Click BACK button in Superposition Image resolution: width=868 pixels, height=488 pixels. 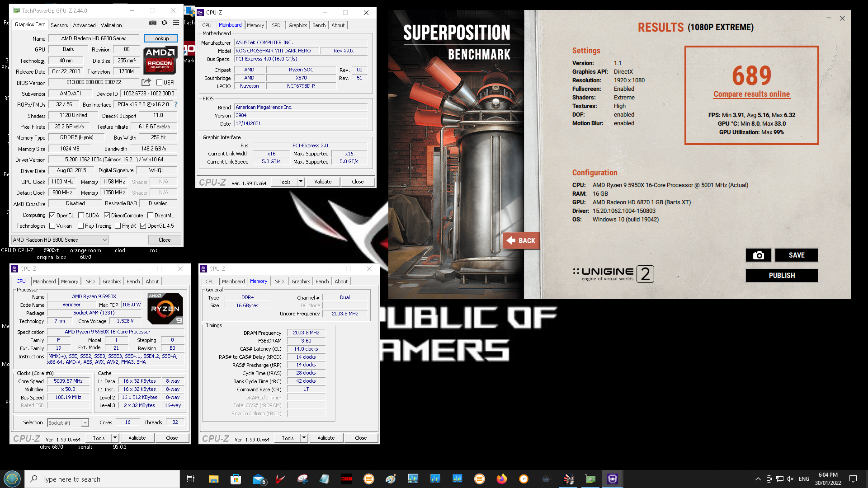point(521,240)
